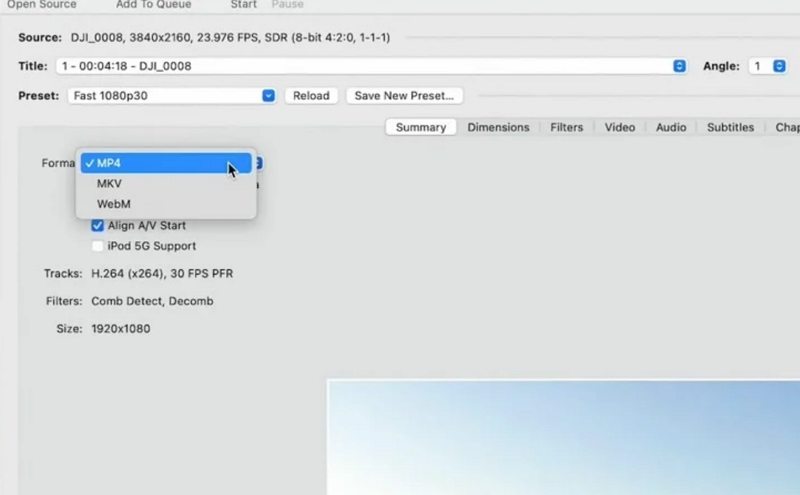Switch to the Summary tab
The width and height of the screenshot is (800, 495).
pos(421,127)
